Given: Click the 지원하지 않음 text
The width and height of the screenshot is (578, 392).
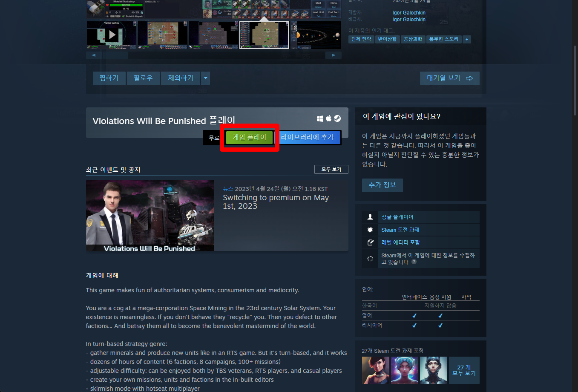Looking at the screenshot, I should (x=440, y=306).
